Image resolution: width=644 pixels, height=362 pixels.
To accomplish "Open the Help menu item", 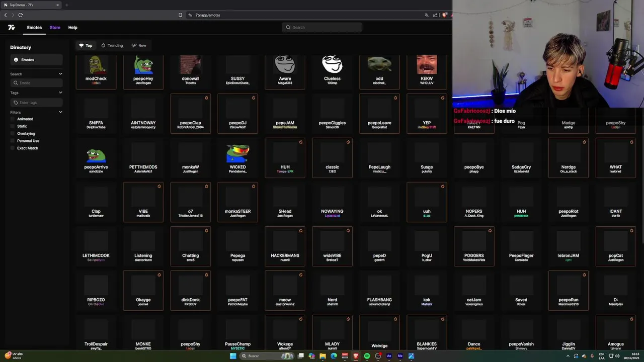I will pyautogui.click(x=72, y=28).
